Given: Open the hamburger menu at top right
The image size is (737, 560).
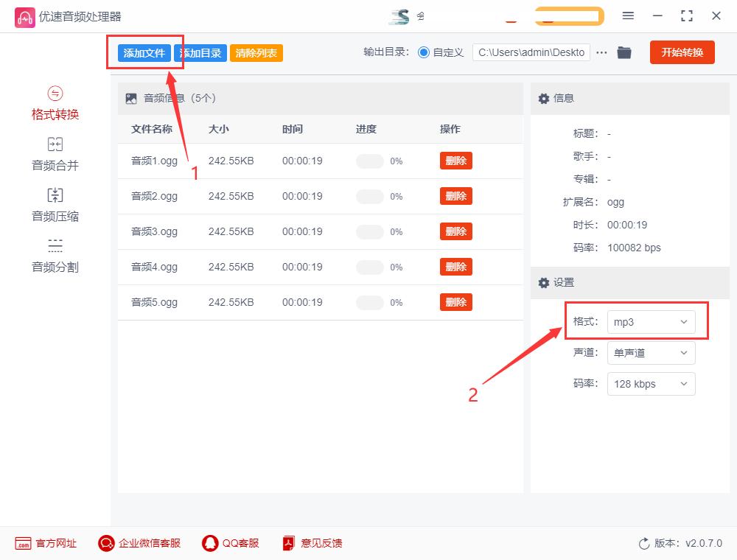Looking at the screenshot, I should click(628, 15).
